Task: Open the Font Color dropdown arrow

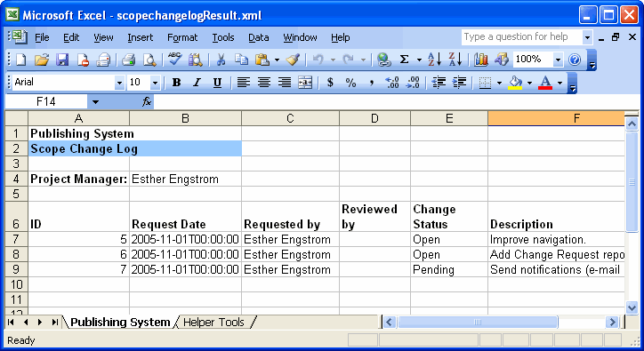Action: pyautogui.click(x=559, y=83)
